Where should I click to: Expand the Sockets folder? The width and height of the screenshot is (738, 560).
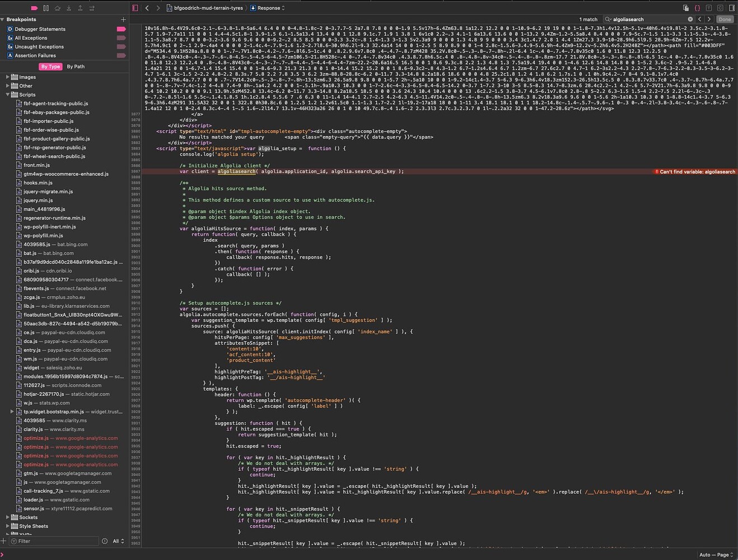pos(8,517)
